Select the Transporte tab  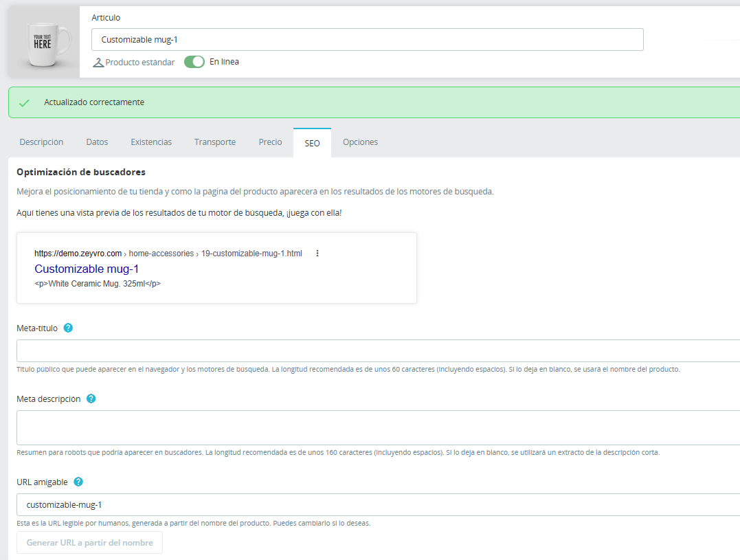coord(215,142)
